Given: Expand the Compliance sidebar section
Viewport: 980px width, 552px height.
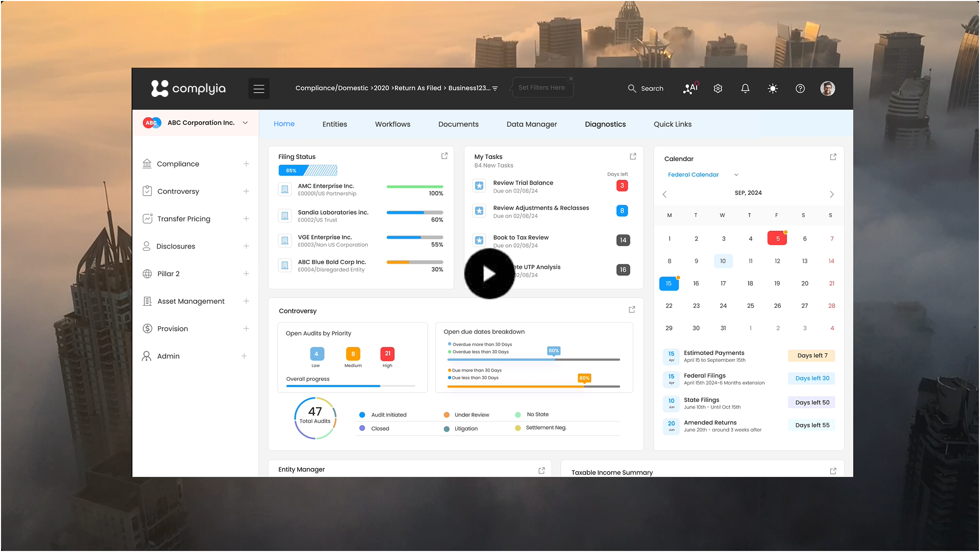Looking at the screenshot, I should point(246,164).
